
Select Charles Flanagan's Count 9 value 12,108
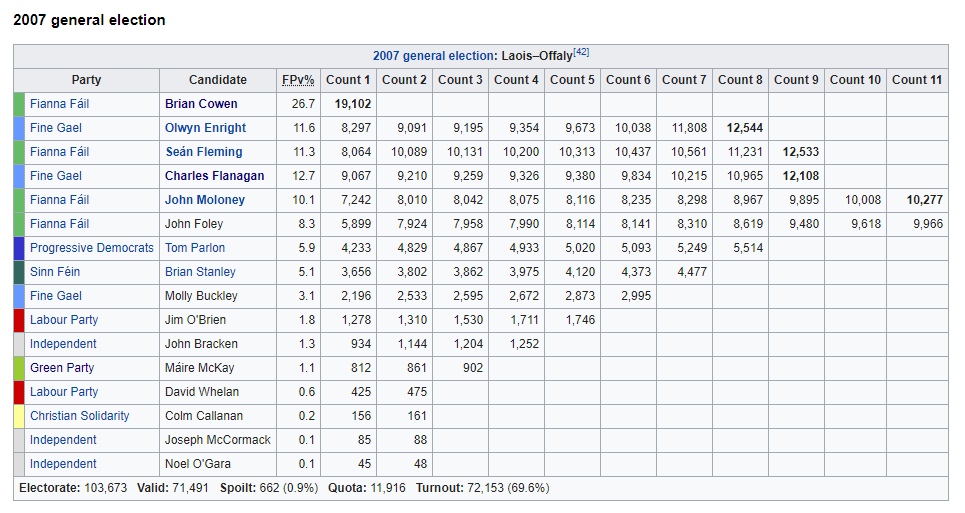[801, 176]
